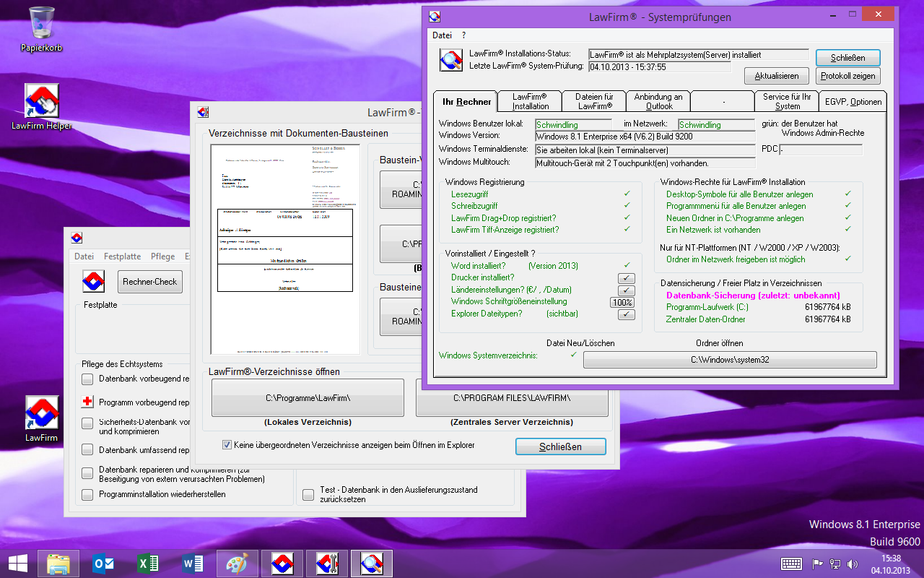The image size is (924, 578).
Task: Open the Datei menu in Systemprüfungen
Action: pyautogui.click(x=442, y=35)
